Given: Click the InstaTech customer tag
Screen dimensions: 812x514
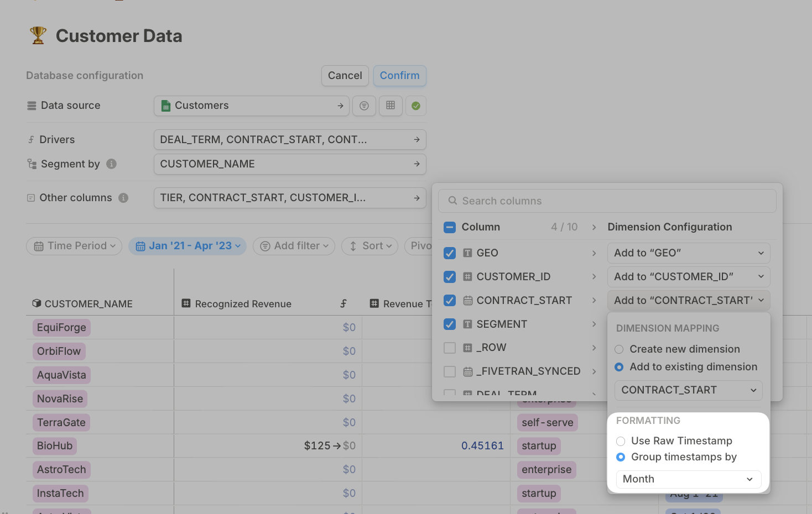Looking at the screenshot, I should [60, 494].
